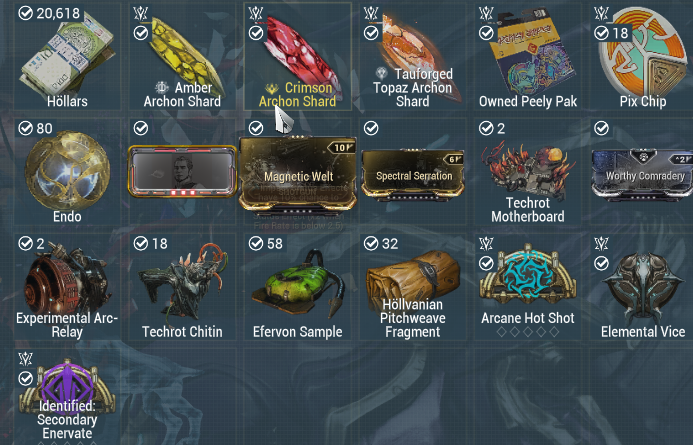Screen dimensions: 693x445
Task: Select the Pix Chip token icon
Action: pos(643,52)
